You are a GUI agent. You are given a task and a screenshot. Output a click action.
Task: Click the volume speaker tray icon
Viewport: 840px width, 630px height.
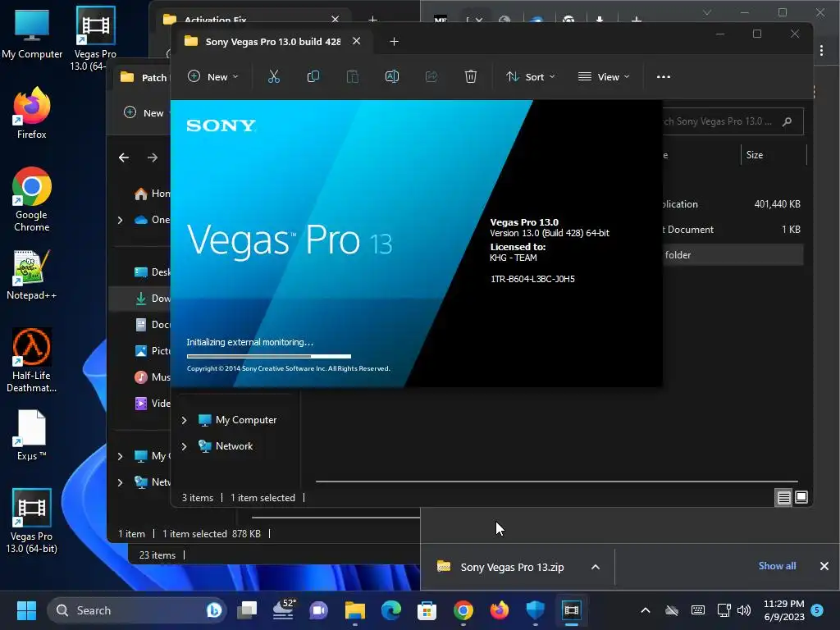click(x=743, y=610)
